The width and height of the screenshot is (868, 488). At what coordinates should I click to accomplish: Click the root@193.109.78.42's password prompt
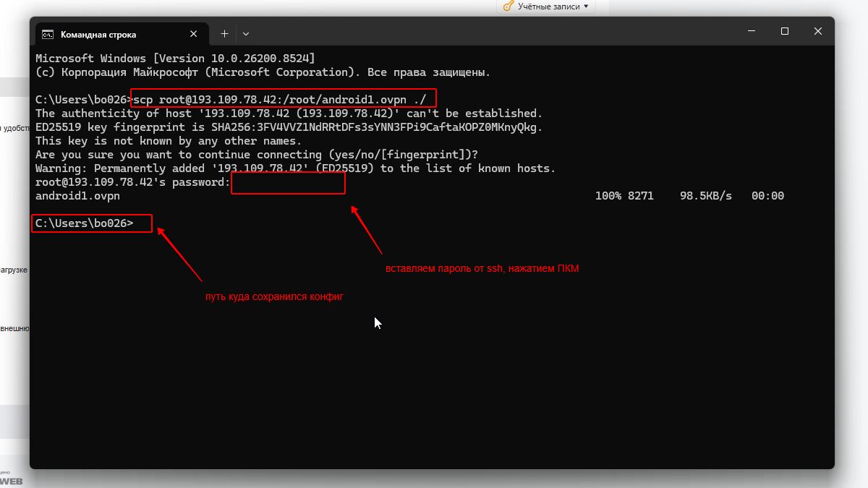132,182
